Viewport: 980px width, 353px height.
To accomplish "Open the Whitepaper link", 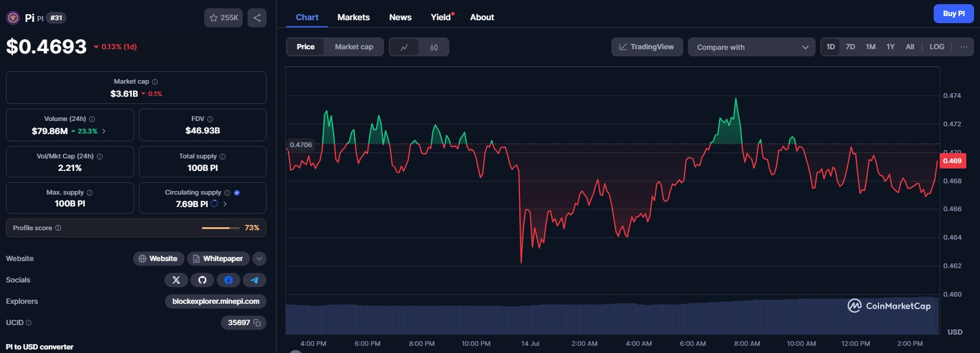I will (x=218, y=259).
